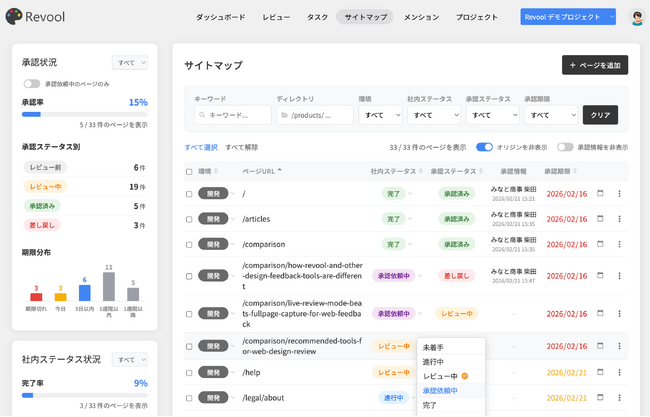This screenshot has width=650, height=417.
Task: Sort by 社内ステータス column
Action: coord(397,171)
